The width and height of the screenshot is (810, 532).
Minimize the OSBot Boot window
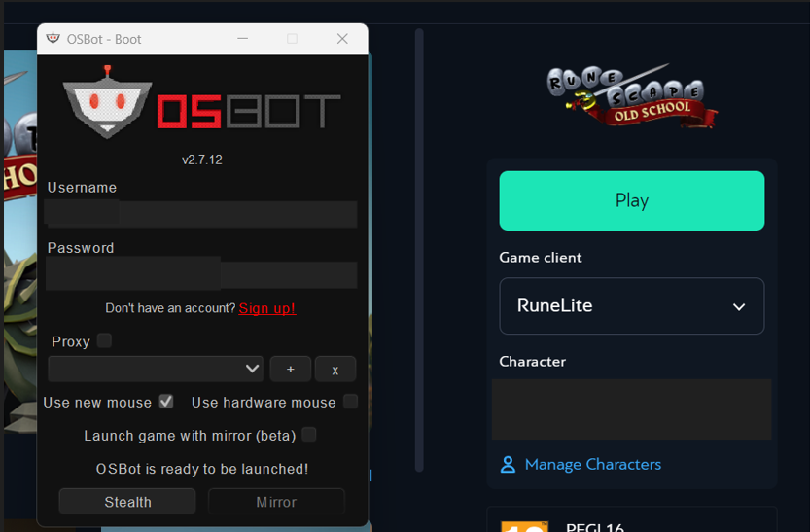243,39
